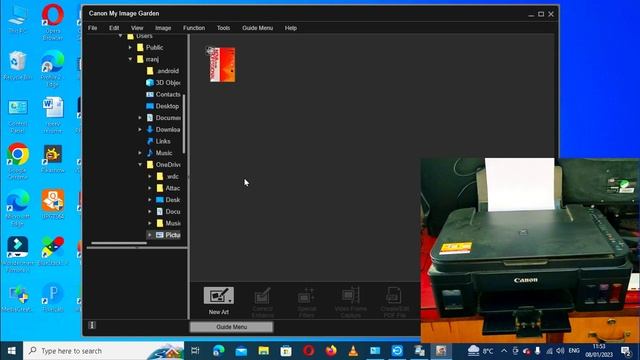Viewport: 640px width, 360px height.
Task: Open Opera from the taskbar
Action: (x=309, y=351)
